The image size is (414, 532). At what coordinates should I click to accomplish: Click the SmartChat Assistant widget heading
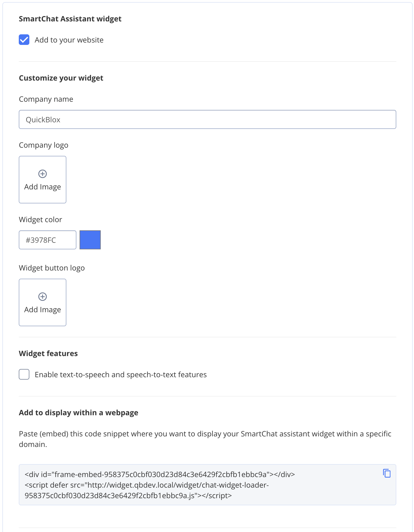(x=70, y=18)
